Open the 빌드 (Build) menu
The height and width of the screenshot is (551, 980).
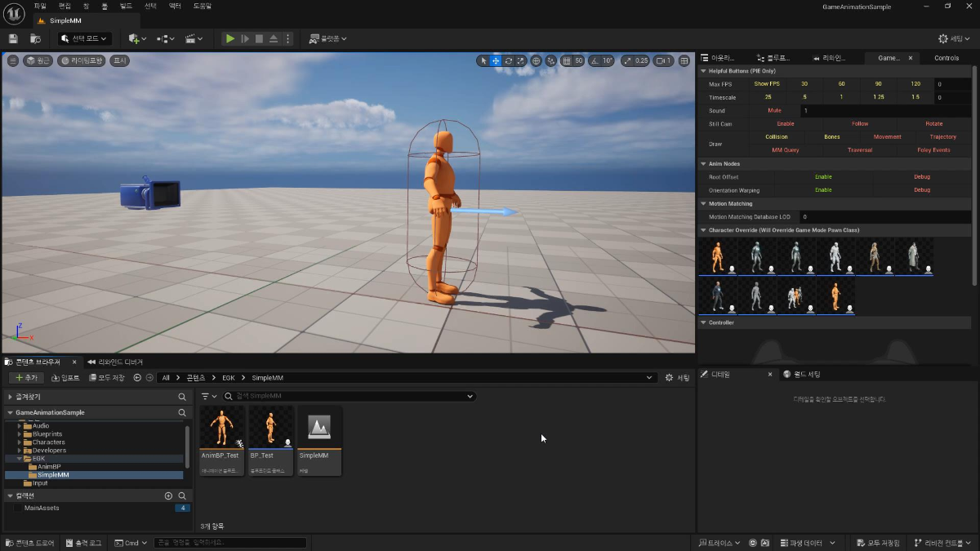coord(126,6)
